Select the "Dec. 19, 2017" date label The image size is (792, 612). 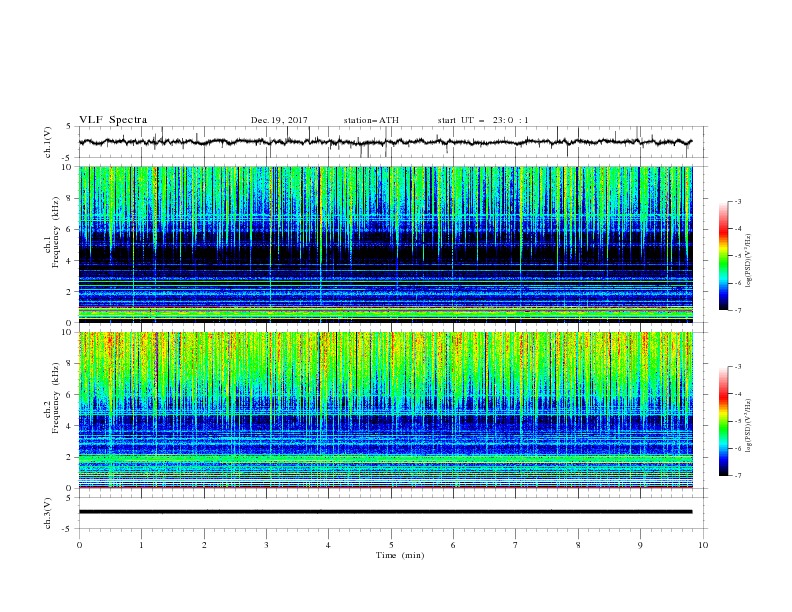[x=279, y=120]
